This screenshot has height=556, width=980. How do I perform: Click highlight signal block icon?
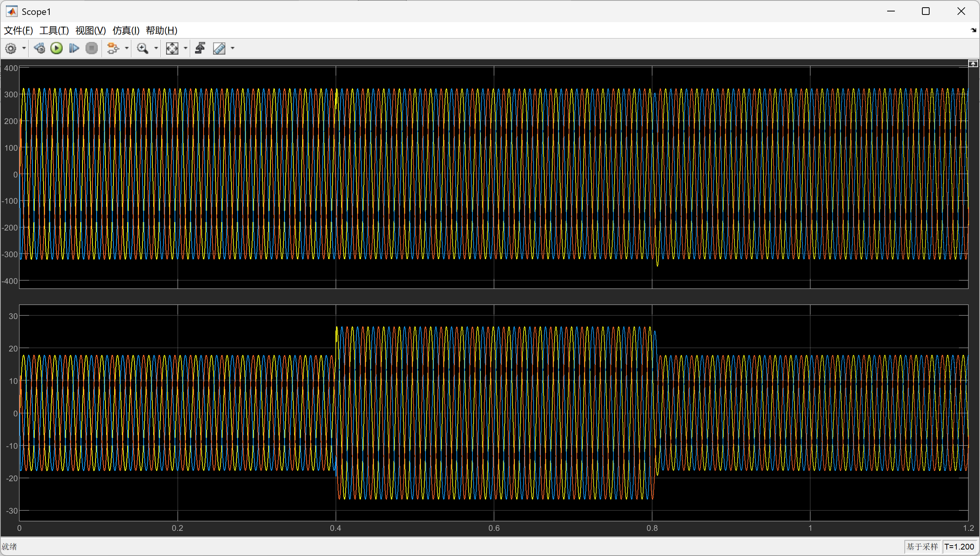(113, 48)
